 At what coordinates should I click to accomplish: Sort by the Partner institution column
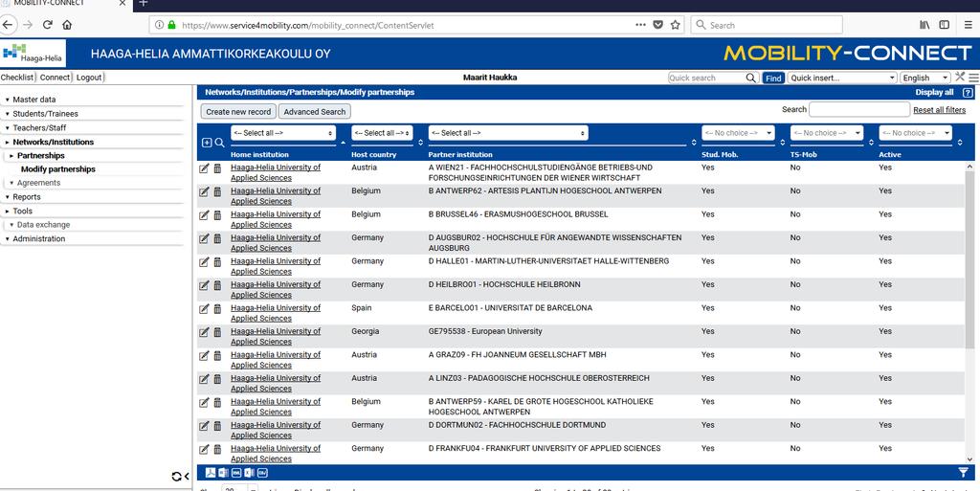pyautogui.click(x=694, y=143)
